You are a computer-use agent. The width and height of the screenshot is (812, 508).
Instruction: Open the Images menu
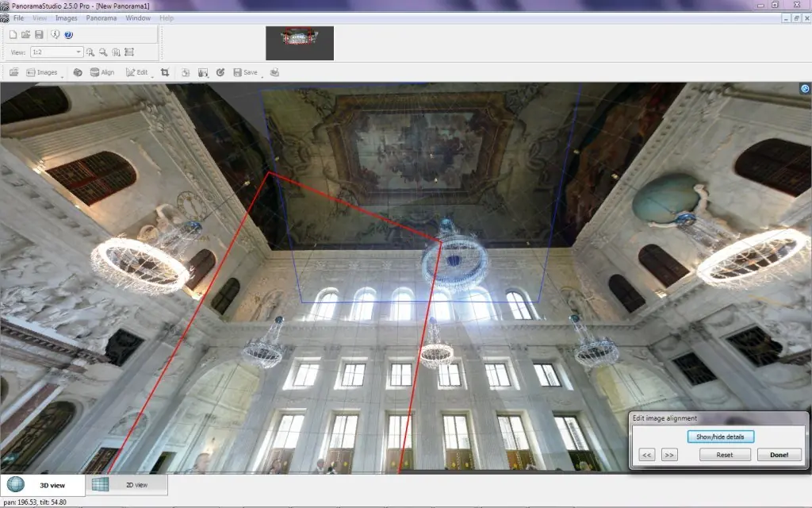point(67,18)
